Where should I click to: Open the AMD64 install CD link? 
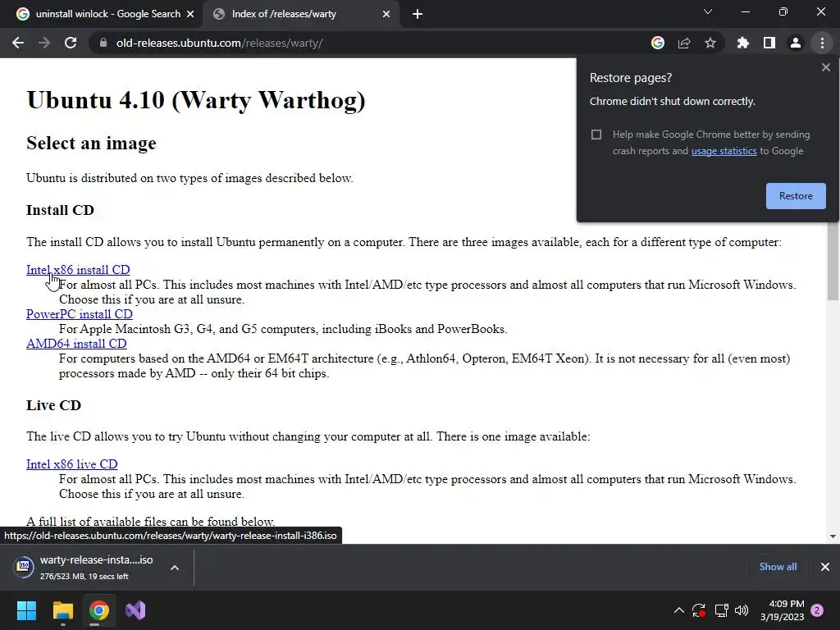(76, 344)
